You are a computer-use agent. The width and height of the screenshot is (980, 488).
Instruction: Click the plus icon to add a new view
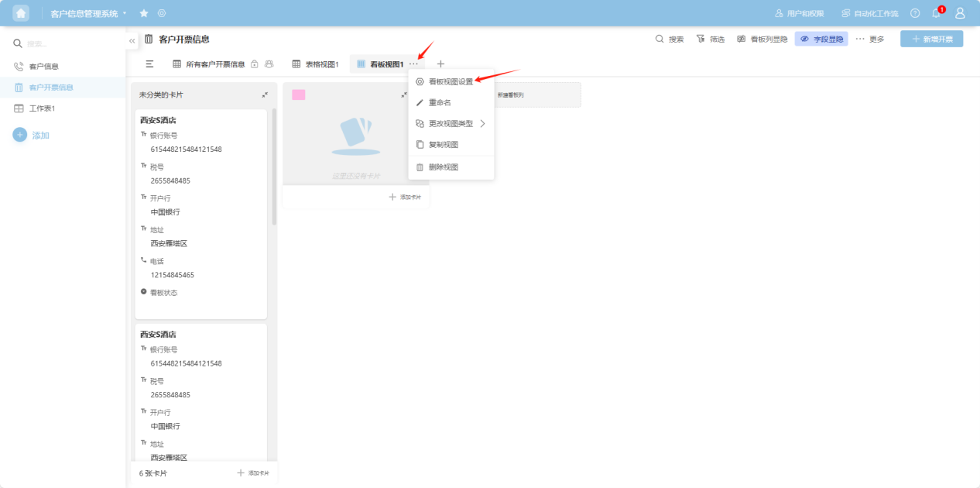pos(440,64)
